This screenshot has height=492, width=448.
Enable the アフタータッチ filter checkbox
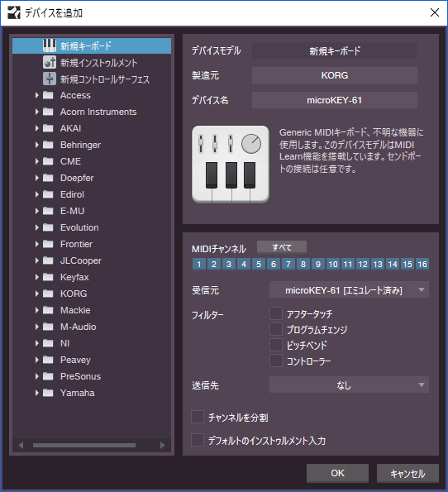(276, 313)
